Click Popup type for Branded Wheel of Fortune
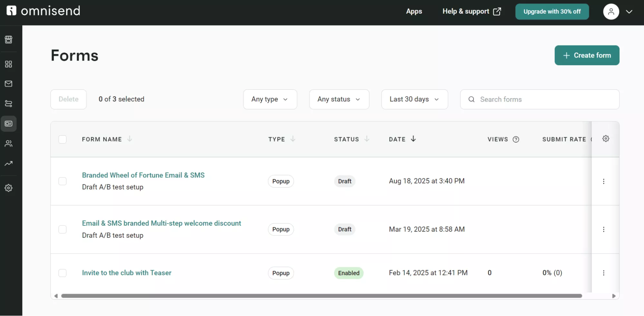The height and width of the screenshot is (316, 644). coord(281,181)
